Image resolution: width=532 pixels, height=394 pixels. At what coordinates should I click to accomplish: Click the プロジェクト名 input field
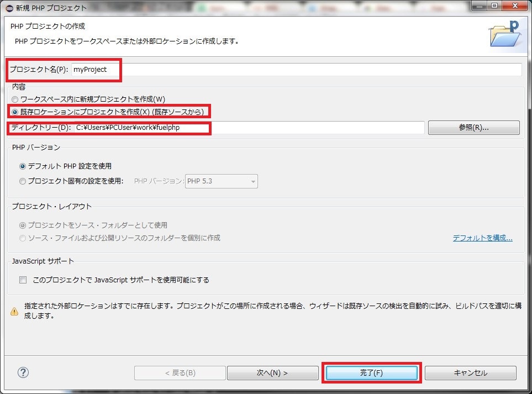click(296, 70)
